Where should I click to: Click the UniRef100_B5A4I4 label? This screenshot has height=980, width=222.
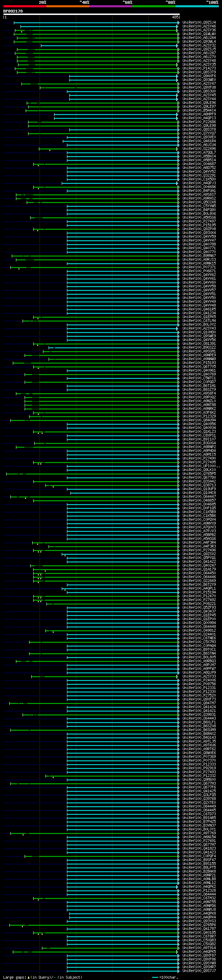coord(199,110)
